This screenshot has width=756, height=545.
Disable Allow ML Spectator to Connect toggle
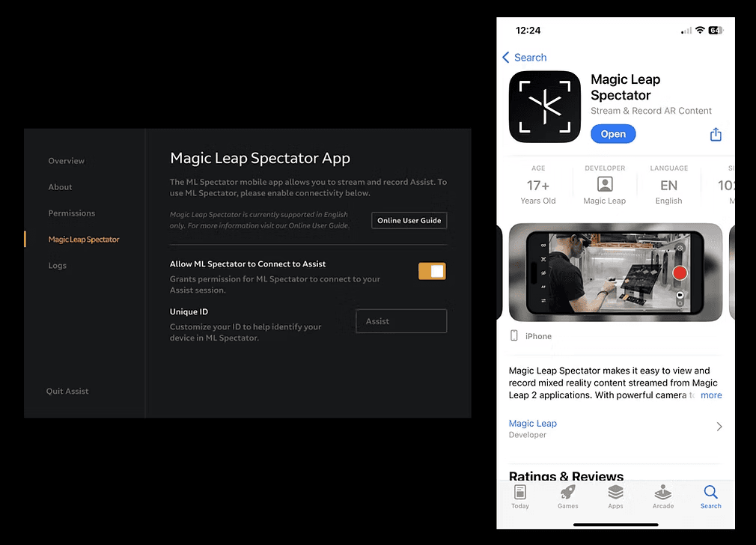[x=432, y=271]
